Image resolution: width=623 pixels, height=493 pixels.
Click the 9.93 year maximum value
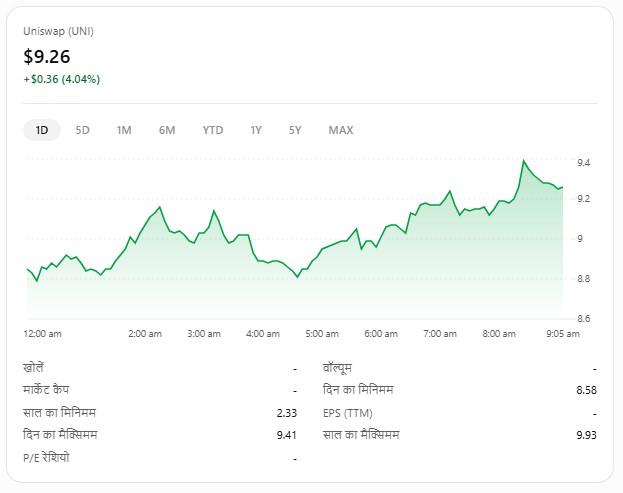586,435
